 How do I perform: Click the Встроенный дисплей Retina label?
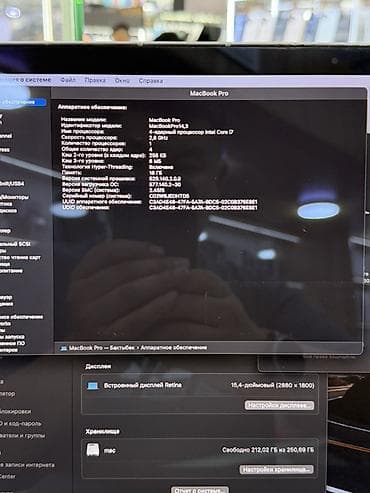tap(143, 385)
